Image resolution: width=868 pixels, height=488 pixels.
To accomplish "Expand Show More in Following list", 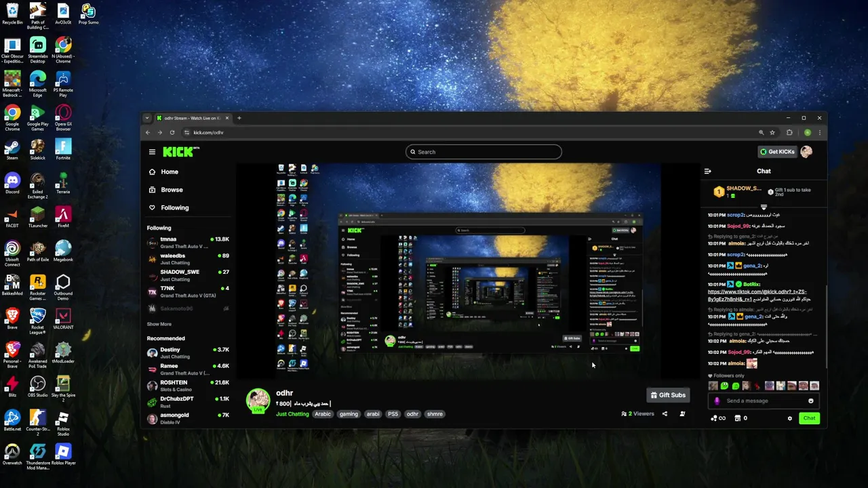I will coord(159,324).
